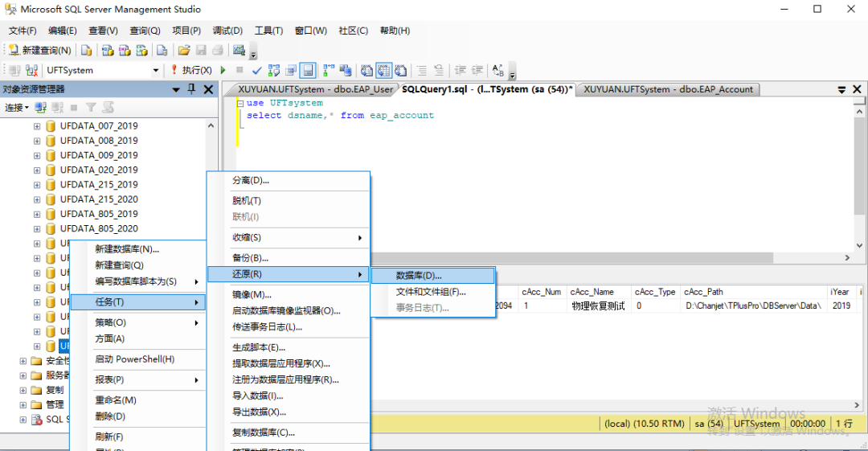Click the New Query toolbar button
This screenshot has height=451, width=868.
click(x=40, y=51)
